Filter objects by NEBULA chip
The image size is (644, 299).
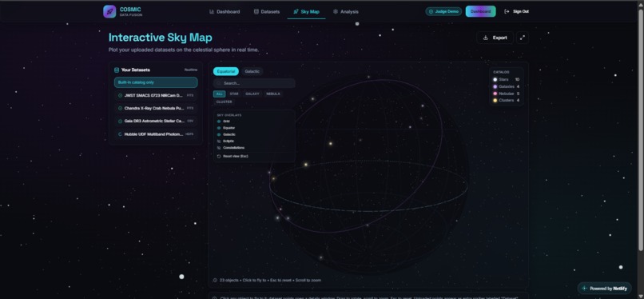click(x=273, y=94)
